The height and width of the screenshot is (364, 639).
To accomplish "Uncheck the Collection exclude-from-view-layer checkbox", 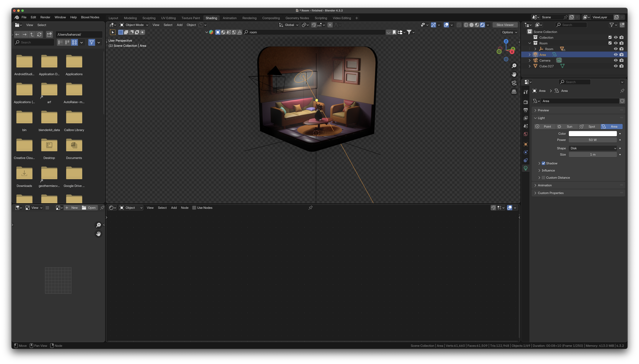I will click(610, 38).
